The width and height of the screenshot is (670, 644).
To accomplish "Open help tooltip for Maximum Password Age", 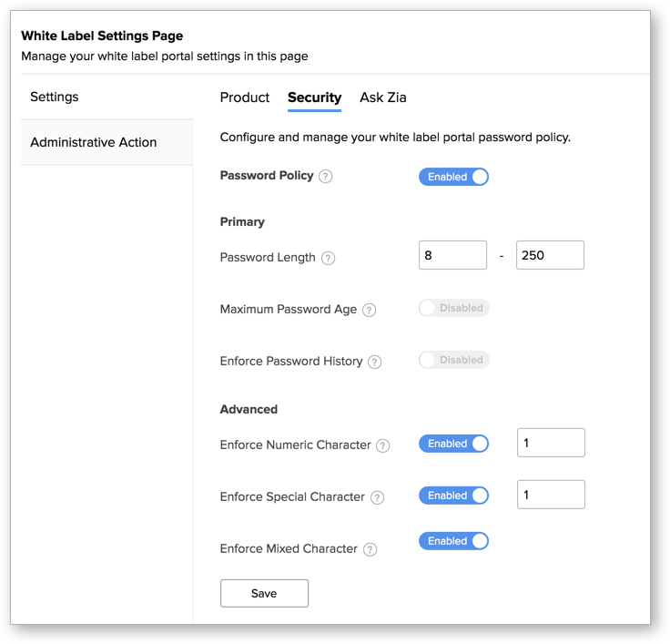I will (370, 310).
